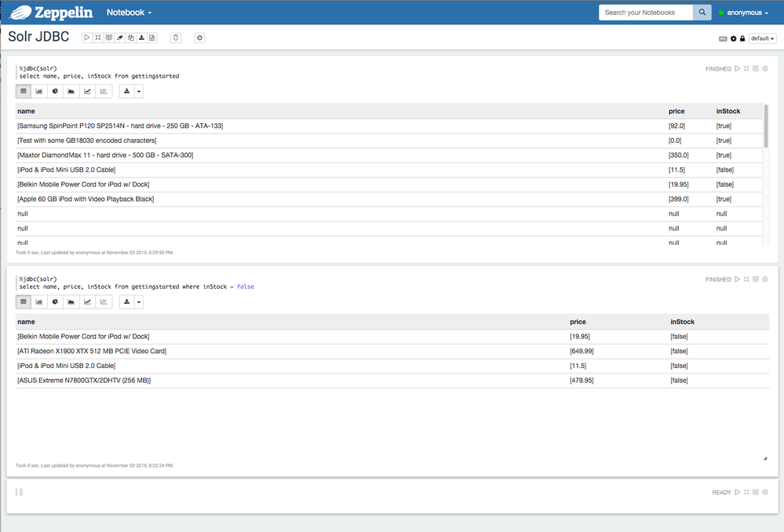Delete the note with the trash icon
This screenshot has width=784, height=532.
[176, 38]
